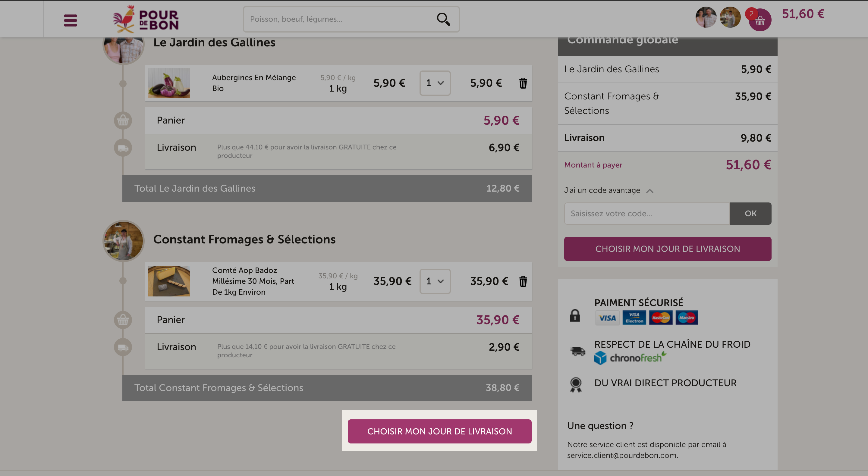The height and width of the screenshot is (476, 868).
Task: Click Aubergines En Mélange Bio product name
Action: click(x=254, y=83)
